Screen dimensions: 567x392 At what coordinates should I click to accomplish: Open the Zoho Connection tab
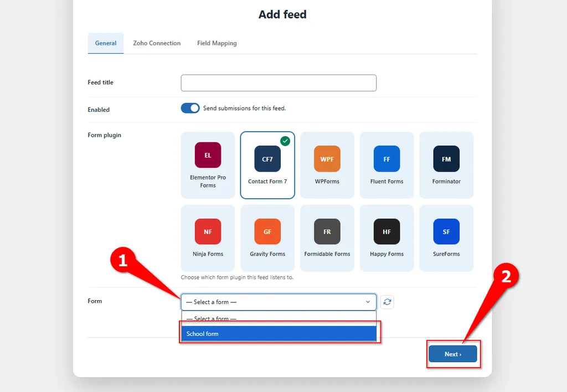157,43
